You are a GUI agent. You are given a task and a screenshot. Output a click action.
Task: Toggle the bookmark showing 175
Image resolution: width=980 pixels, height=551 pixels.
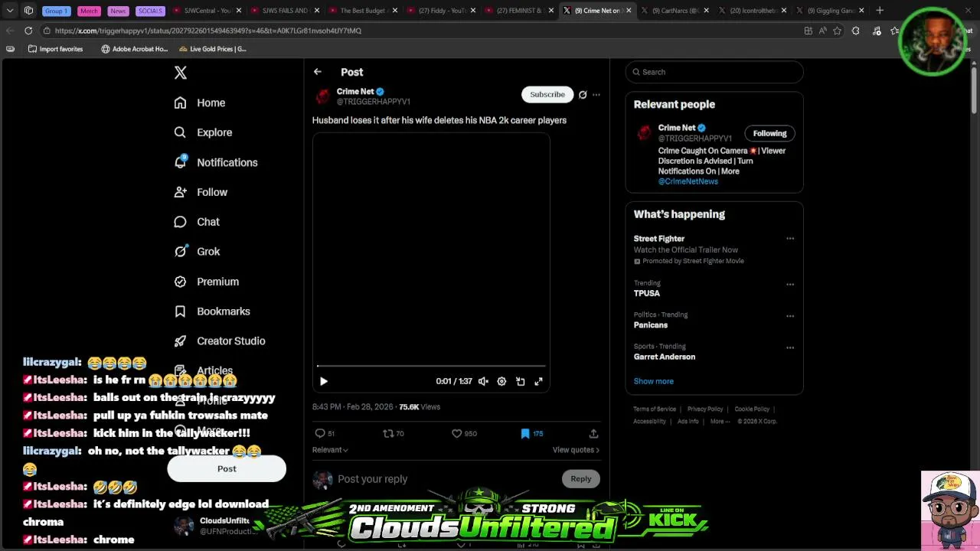point(531,433)
